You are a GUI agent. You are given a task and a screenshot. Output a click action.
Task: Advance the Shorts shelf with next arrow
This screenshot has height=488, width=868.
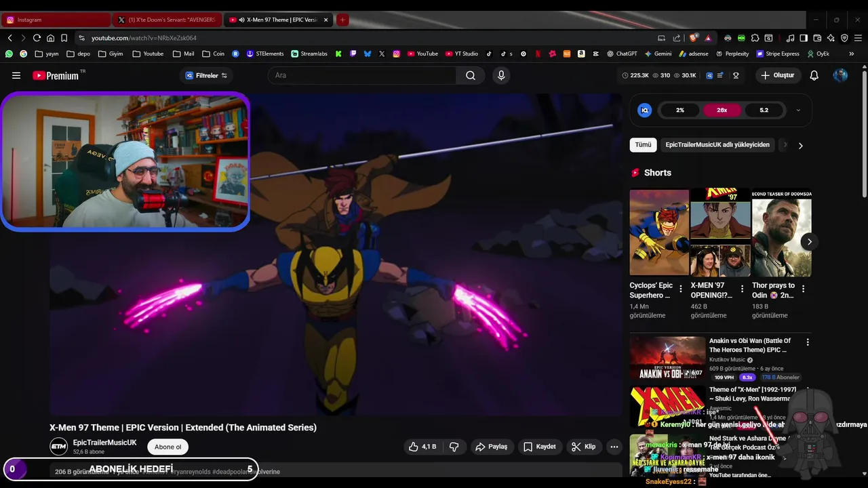[809, 242]
